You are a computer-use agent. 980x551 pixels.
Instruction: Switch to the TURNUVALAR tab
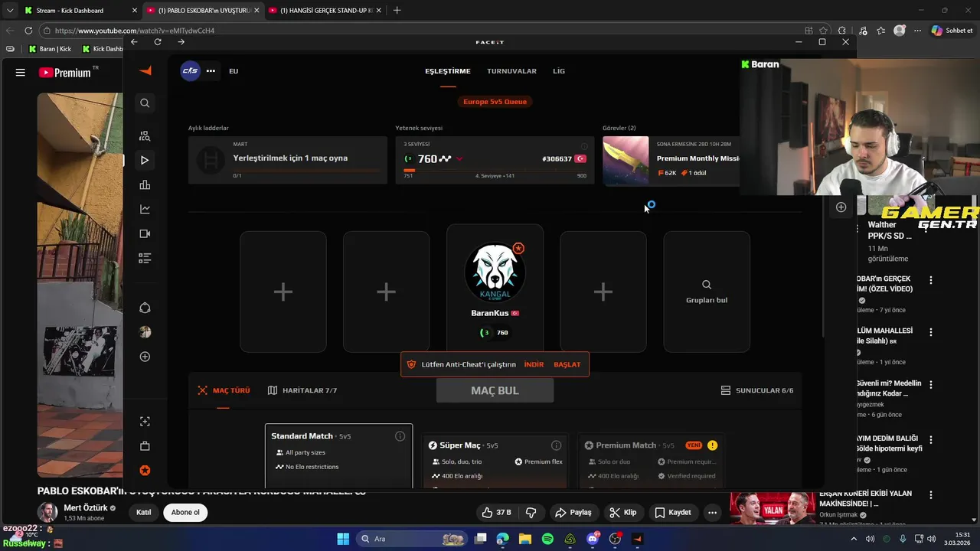[511, 71]
